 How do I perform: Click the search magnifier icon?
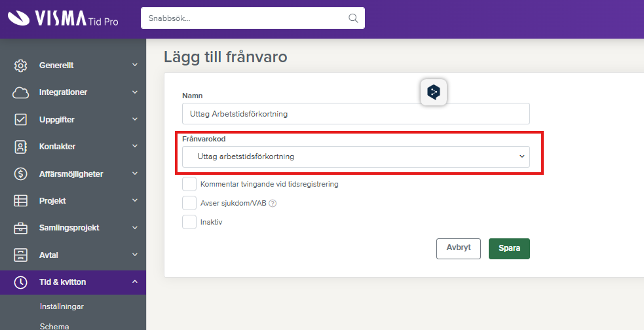pos(353,18)
